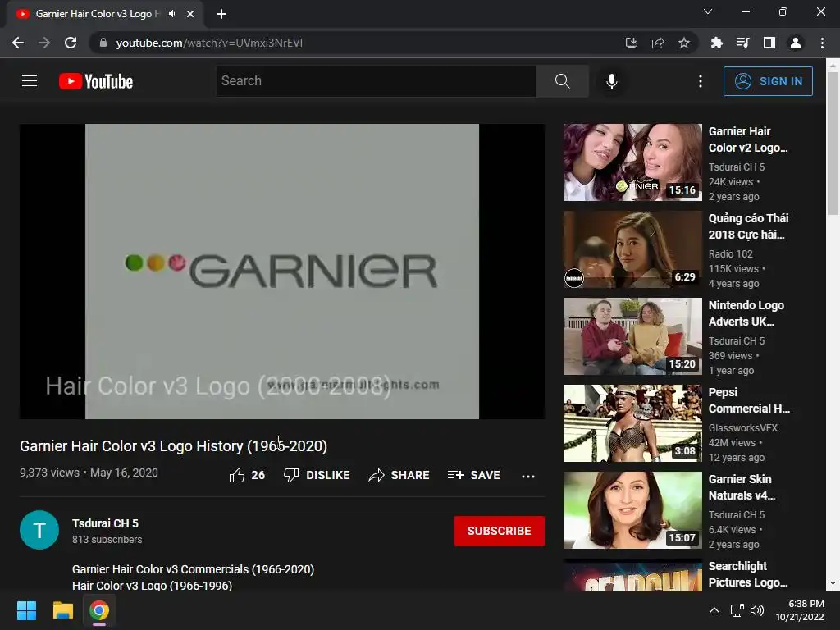This screenshot has height=630, width=840.
Task: Click the GlassworksVFX channel name
Action: point(742,427)
